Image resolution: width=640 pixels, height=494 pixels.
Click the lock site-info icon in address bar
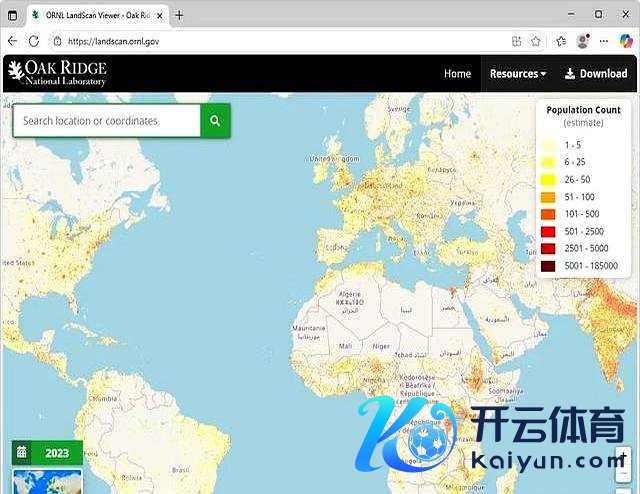[x=58, y=41]
